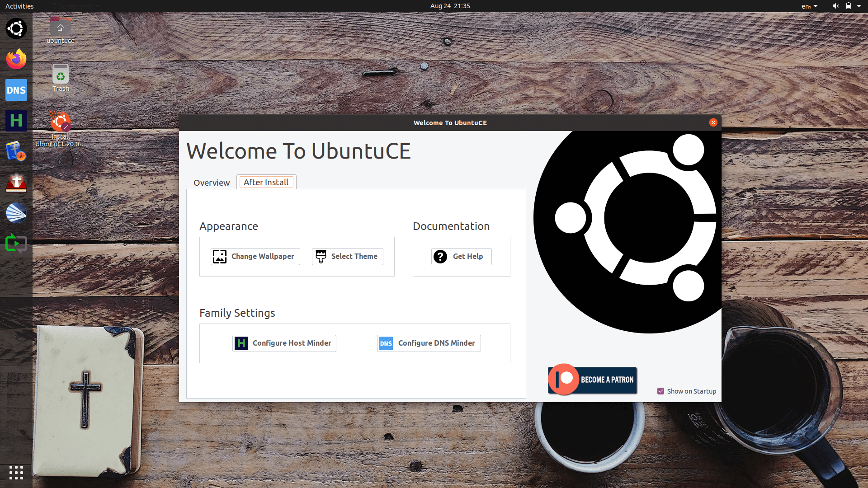Close the Welcome To UbuntuCE window
The height and width of the screenshot is (488, 868).
(713, 122)
